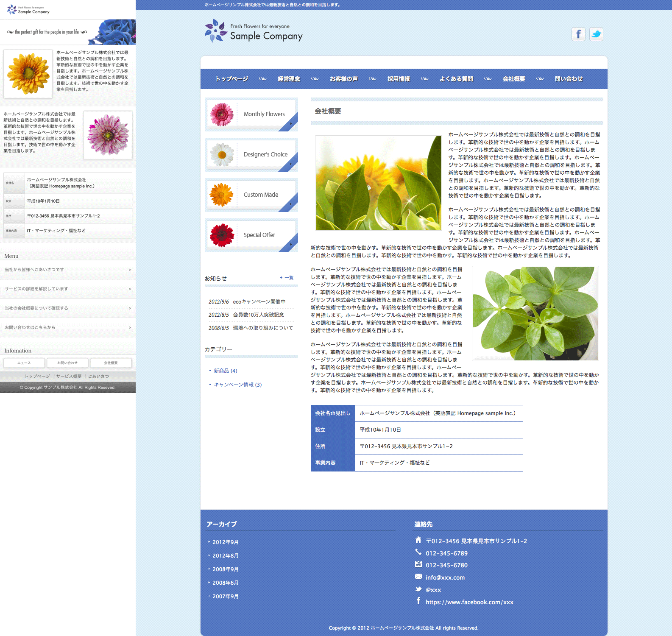Screen dimensions: 672x636
Task: Click the phone icon next to 012-345-6789
Action: [418, 552]
